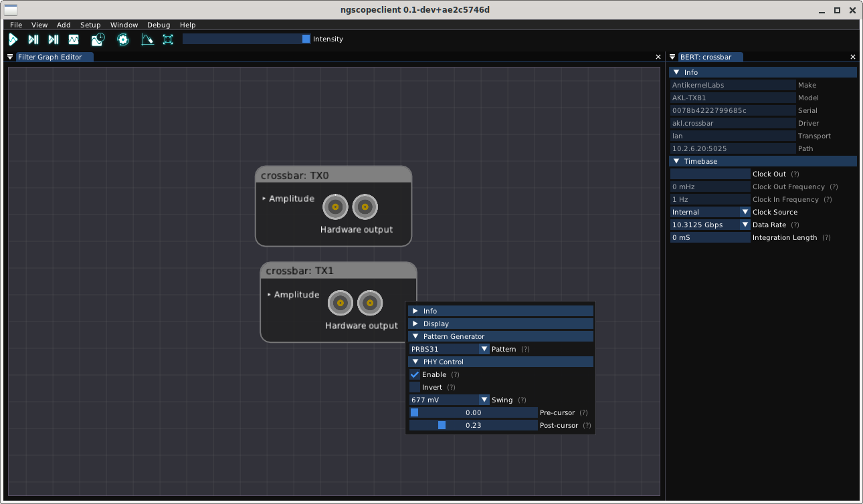This screenshot has width=863, height=504.
Task: Click the help marker beside Pre-cursor
Action: pyautogui.click(x=583, y=412)
